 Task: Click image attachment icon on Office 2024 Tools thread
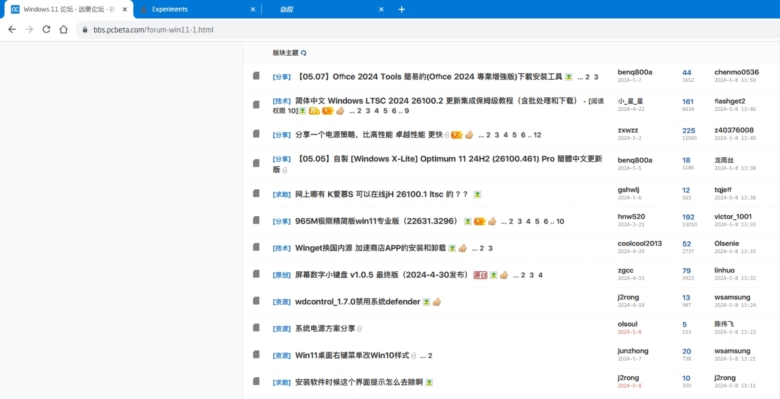point(569,77)
